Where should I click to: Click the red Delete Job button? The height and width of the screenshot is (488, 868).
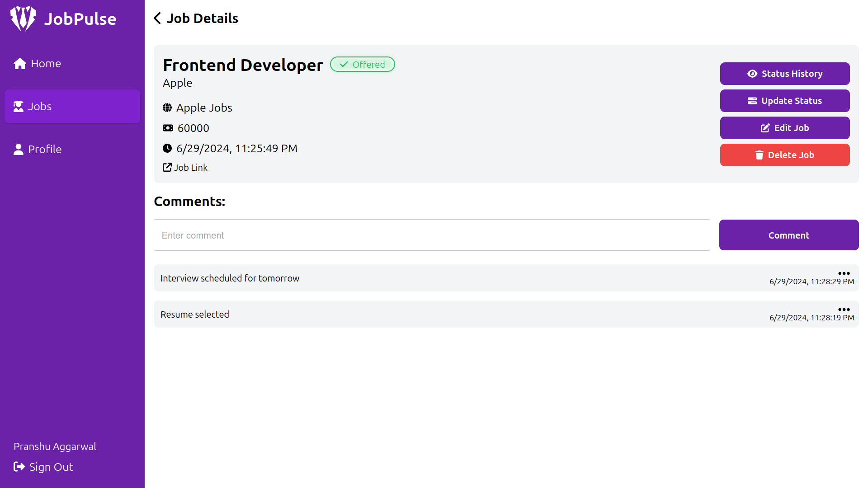tap(785, 155)
